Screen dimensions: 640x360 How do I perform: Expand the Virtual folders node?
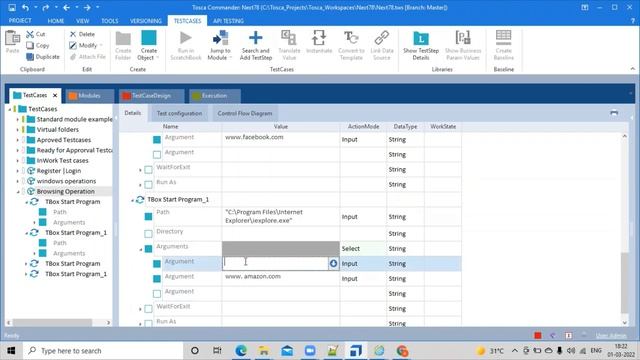pos(18,130)
